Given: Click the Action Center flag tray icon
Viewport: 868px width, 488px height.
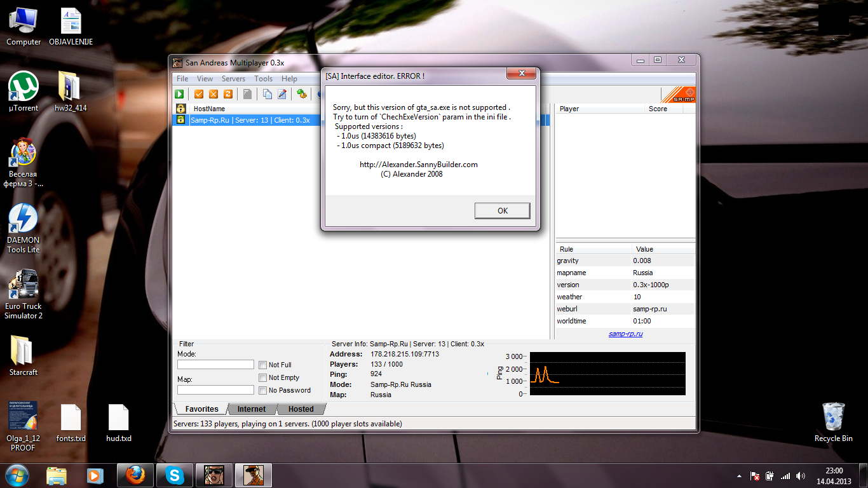Looking at the screenshot, I should click(755, 476).
